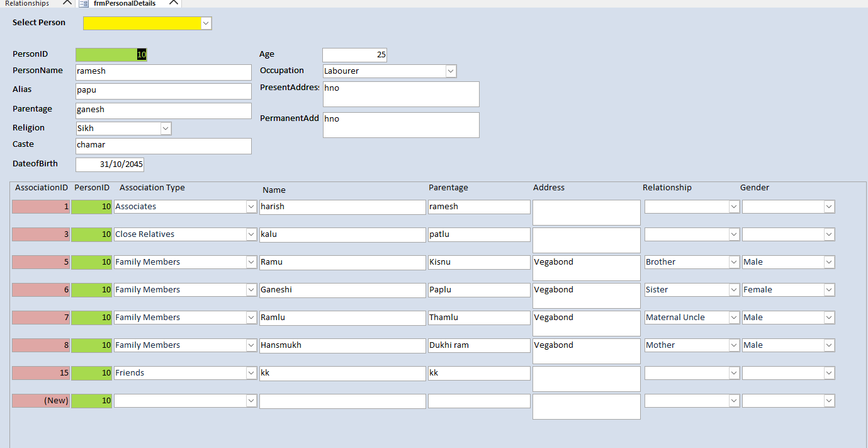Click the Name field containing Hansmukh
The height and width of the screenshot is (448, 868).
pos(342,345)
